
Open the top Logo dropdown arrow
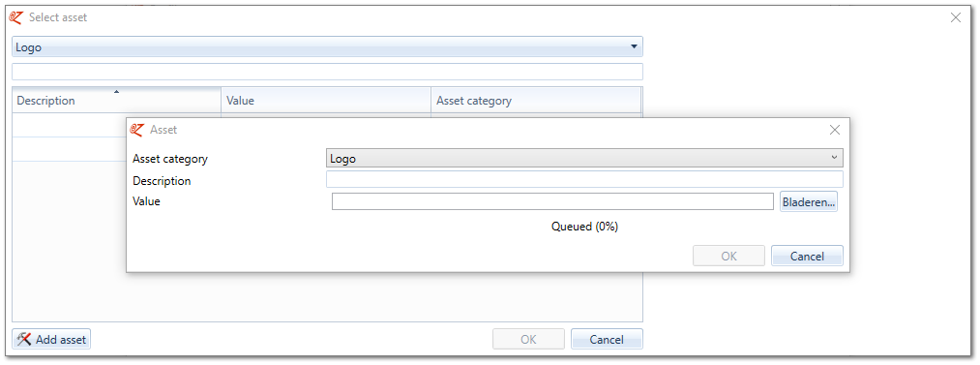[634, 46]
